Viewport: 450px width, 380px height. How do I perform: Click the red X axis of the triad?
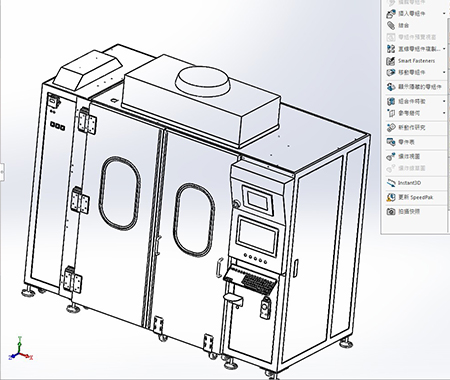click(27, 356)
